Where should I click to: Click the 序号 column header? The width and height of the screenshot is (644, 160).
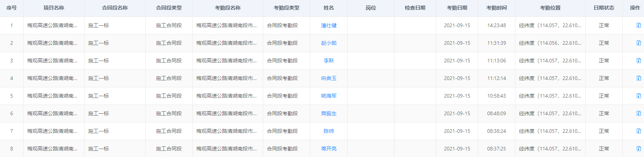click(11, 8)
